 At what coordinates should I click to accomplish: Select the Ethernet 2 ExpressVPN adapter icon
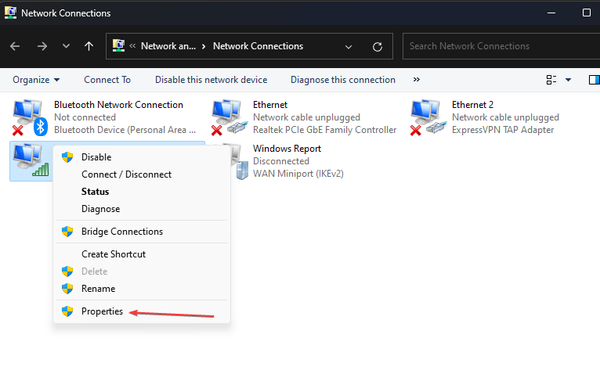428,118
